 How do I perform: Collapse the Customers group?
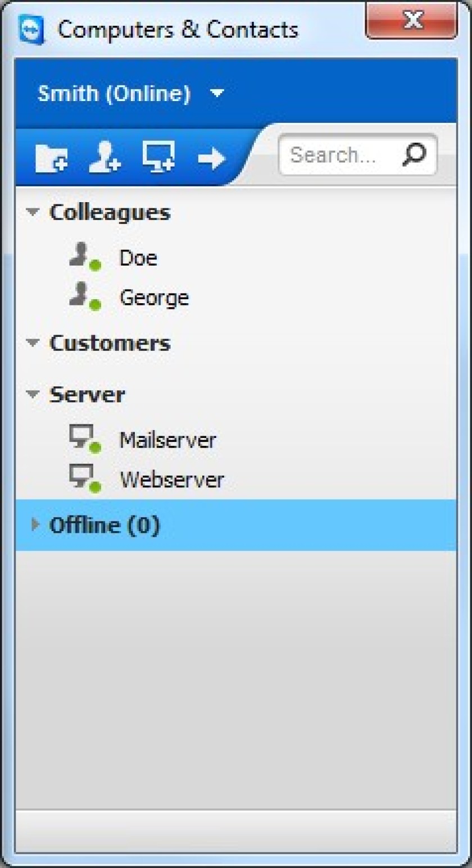[33, 342]
